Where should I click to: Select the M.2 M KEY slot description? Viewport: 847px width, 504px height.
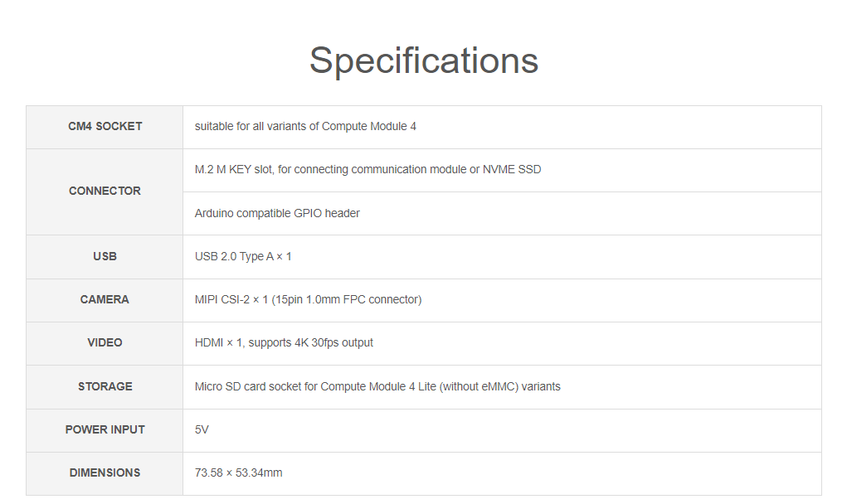click(x=368, y=169)
